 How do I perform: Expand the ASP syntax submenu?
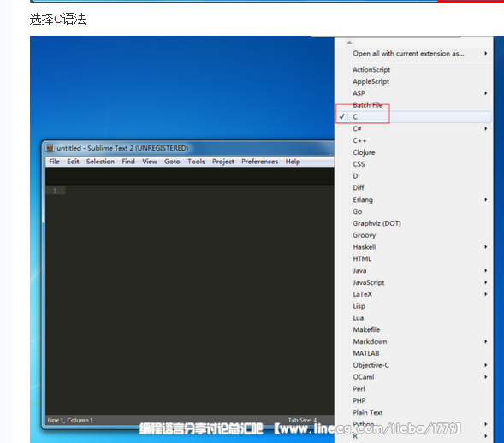pyautogui.click(x=413, y=93)
